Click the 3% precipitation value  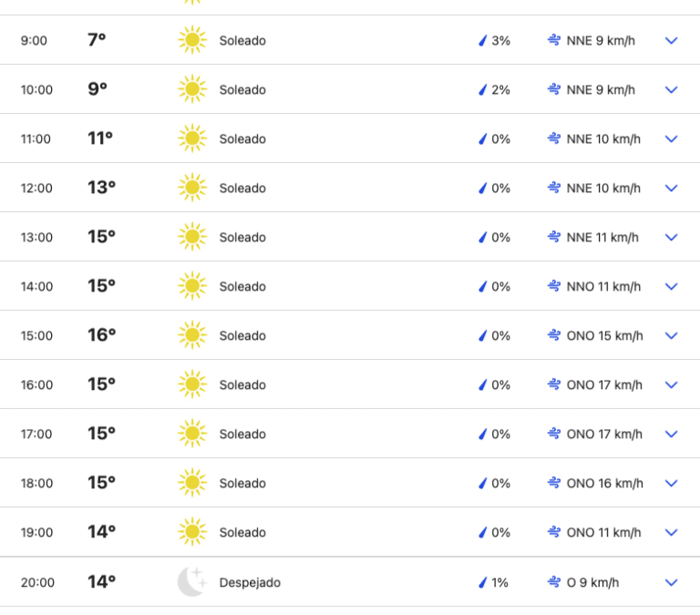500,41
